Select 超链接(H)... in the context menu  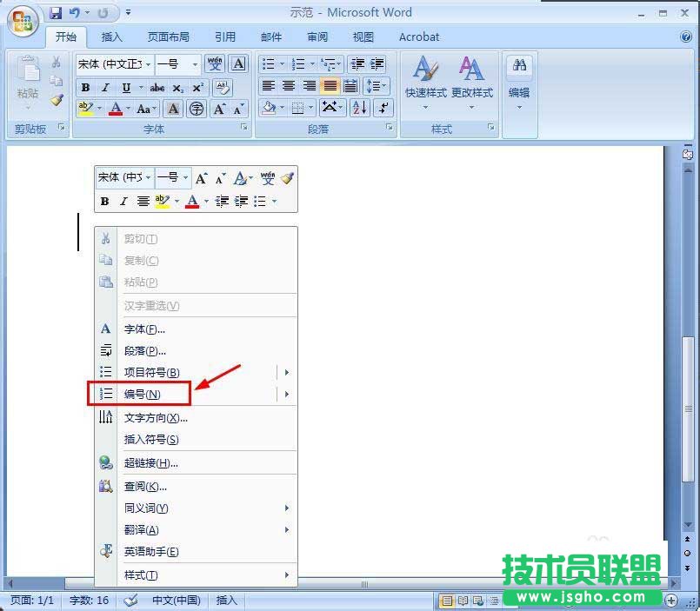tap(196, 463)
